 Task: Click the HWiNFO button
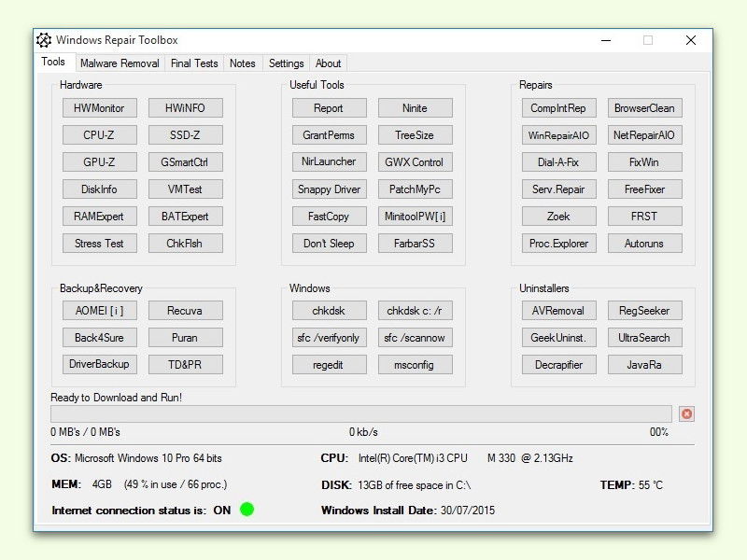coord(185,108)
